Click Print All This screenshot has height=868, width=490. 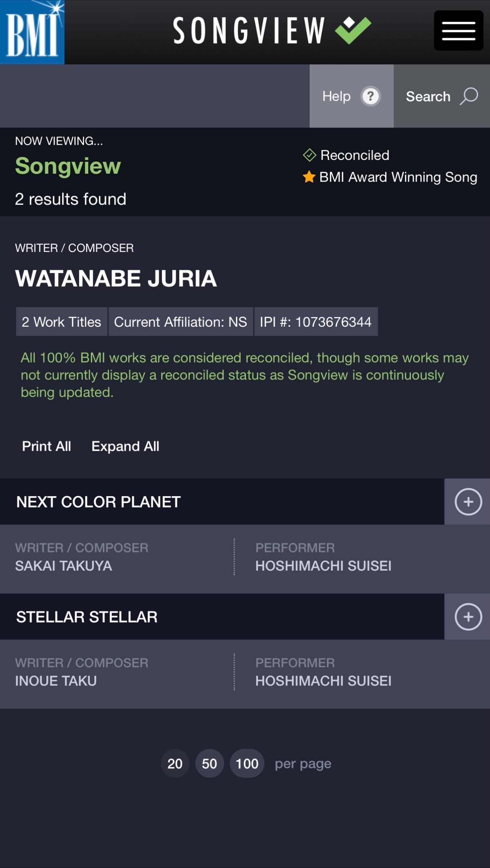[x=47, y=446]
